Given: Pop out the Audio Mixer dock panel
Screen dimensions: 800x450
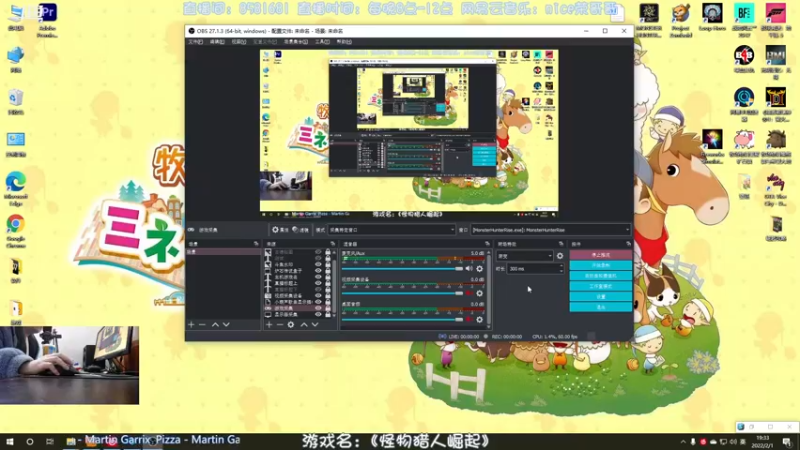Looking at the screenshot, I should tap(487, 244).
